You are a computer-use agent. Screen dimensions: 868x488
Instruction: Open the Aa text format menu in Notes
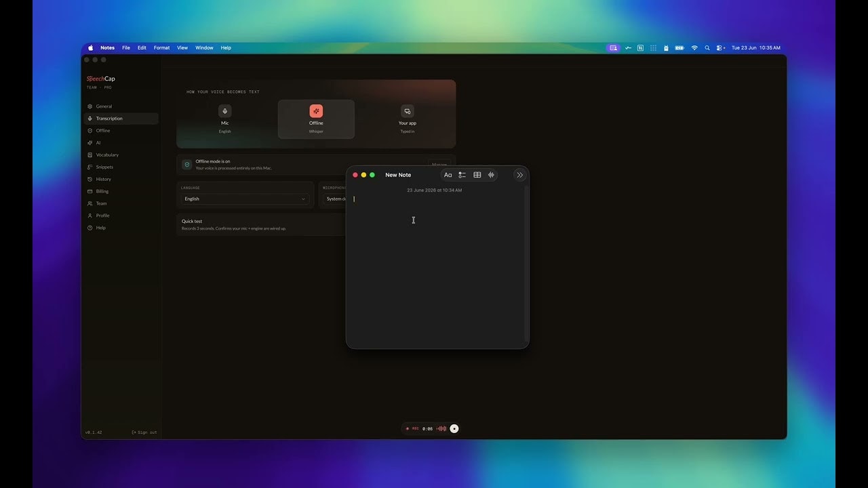click(448, 175)
